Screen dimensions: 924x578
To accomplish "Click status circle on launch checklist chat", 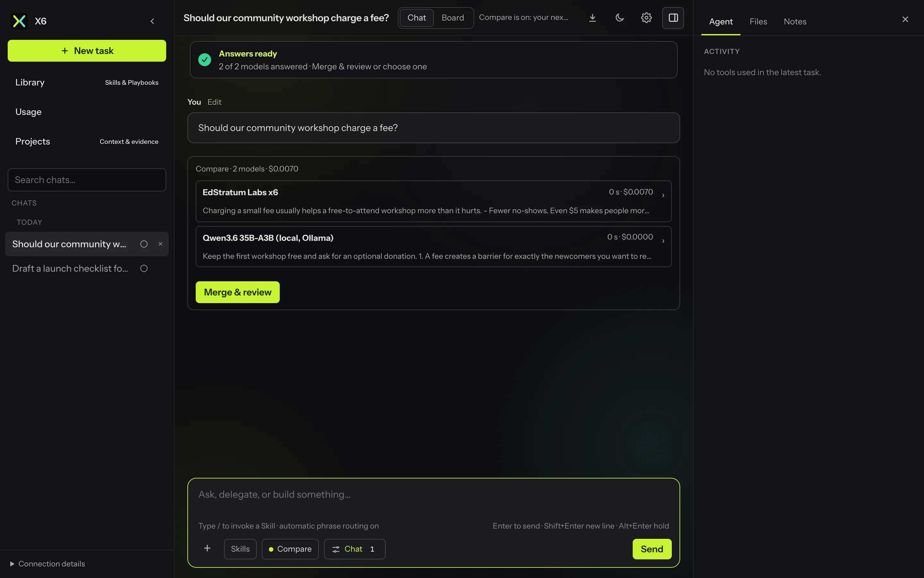I will (144, 268).
